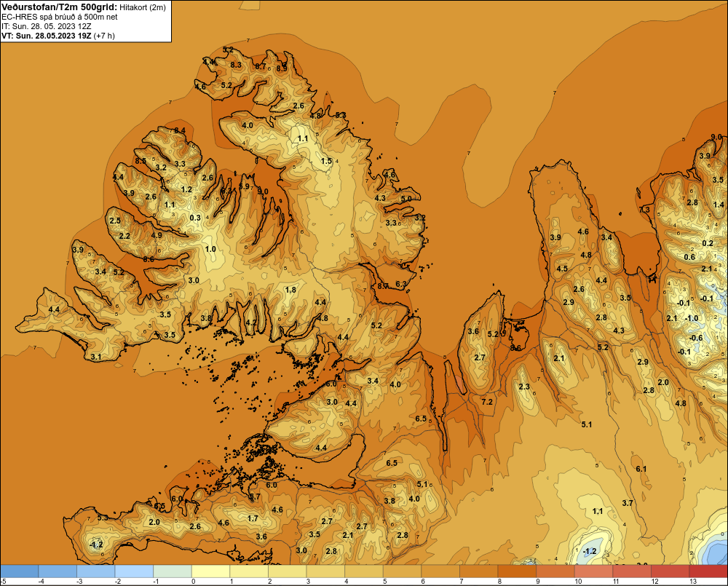The width and height of the screenshot is (728, 586).
Task: Click the 3.7 temperature value
Action: pyautogui.click(x=628, y=503)
